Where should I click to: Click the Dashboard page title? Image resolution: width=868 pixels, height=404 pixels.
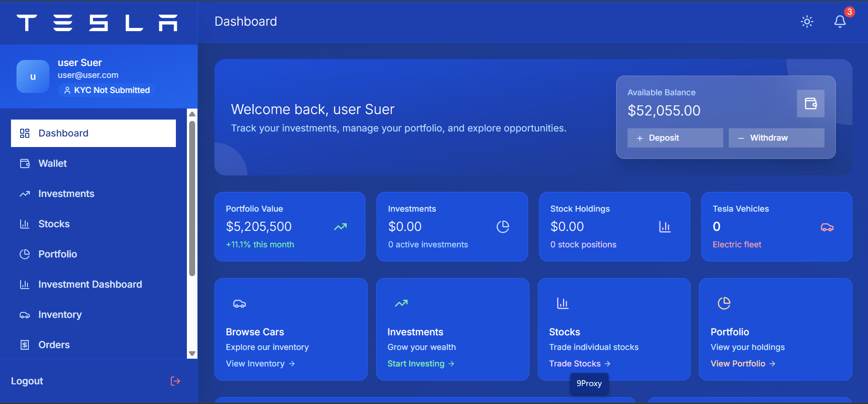coord(246,22)
